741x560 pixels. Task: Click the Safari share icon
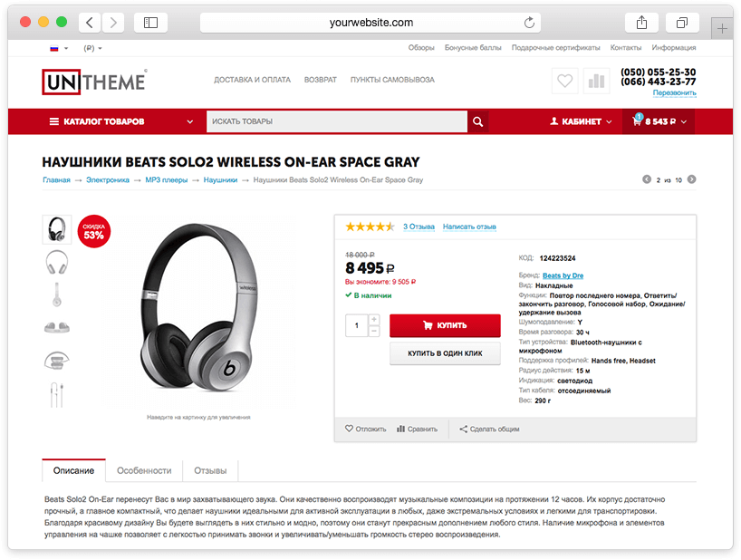(x=641, y=23)
